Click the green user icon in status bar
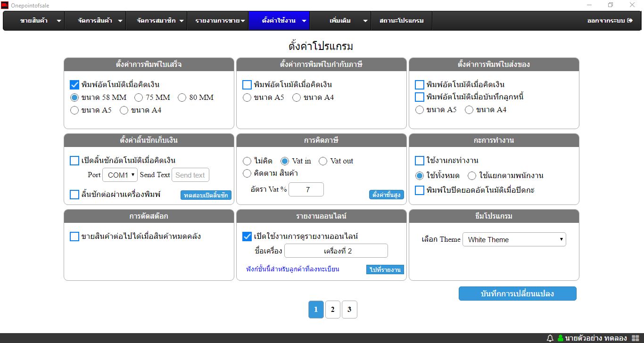 pos(561,338)
